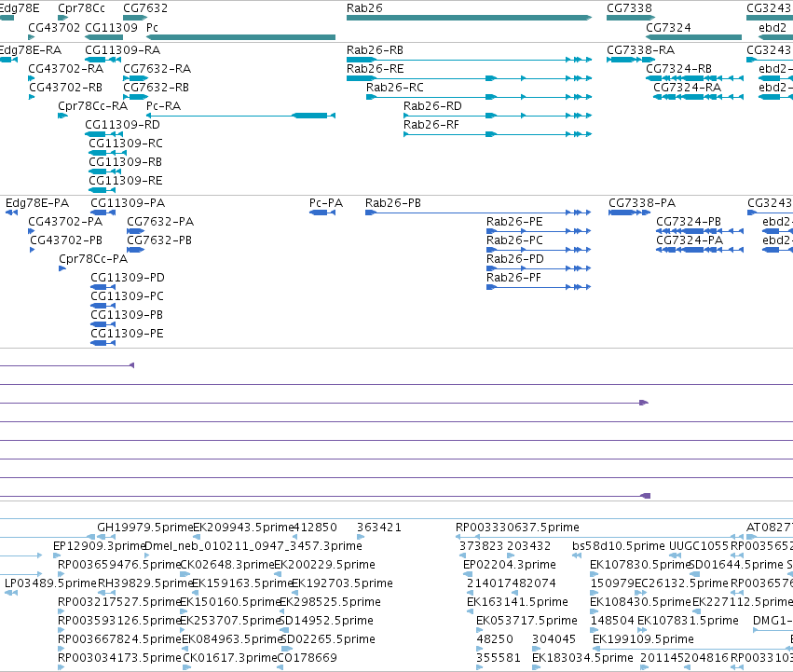Screen dimensions: 793x672
Task: Select the Cpr78Cc-RA transcript label
Action: [x=92, y=106]
